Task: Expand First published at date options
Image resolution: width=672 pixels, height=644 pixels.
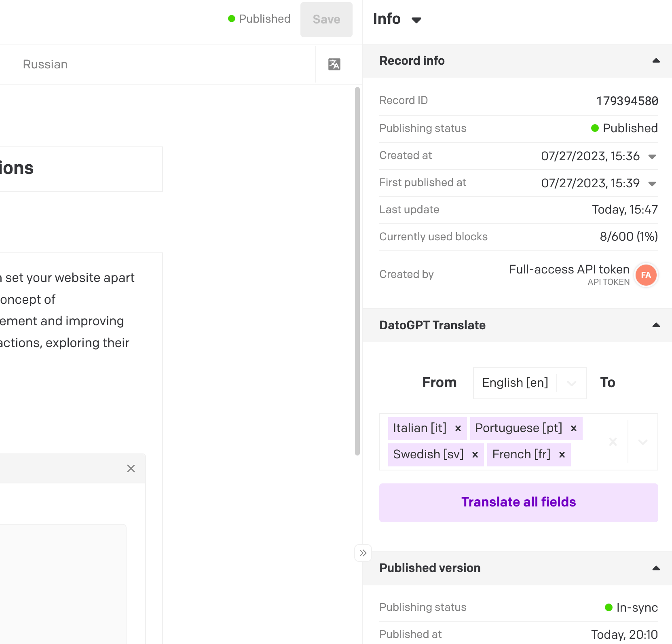Action: coord(652,184)
